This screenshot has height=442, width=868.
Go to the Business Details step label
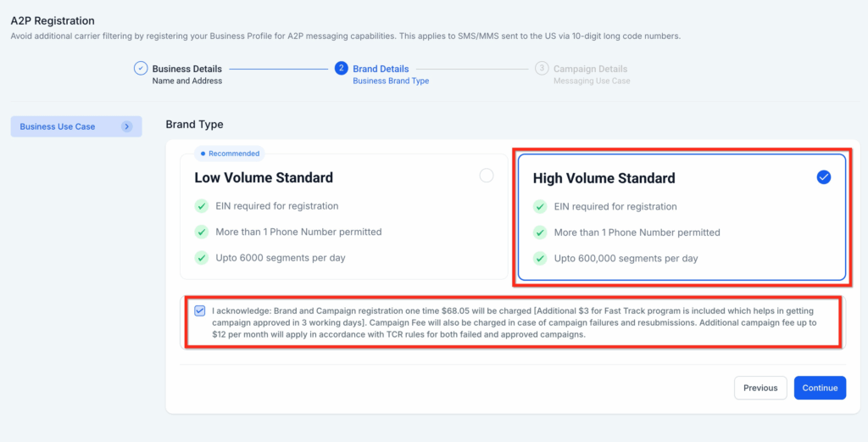coord(187,70)
